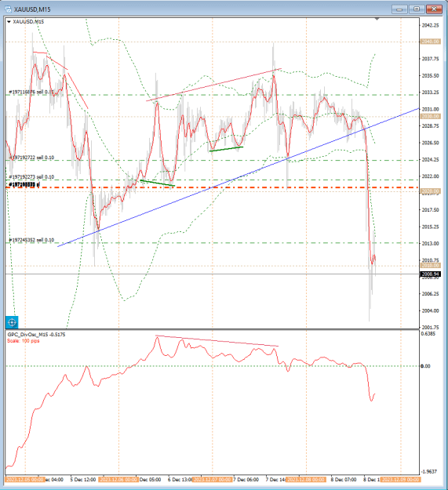Viewport: 448px width, 490px height.
Task: Click the 2023.12.06 00:00 date marker
Action: coord(118,479)
